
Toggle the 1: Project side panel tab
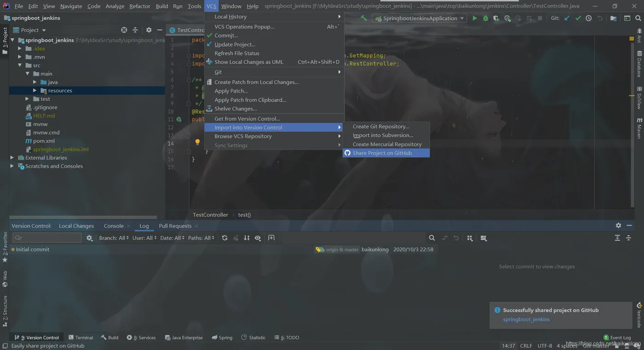point(5,41)
